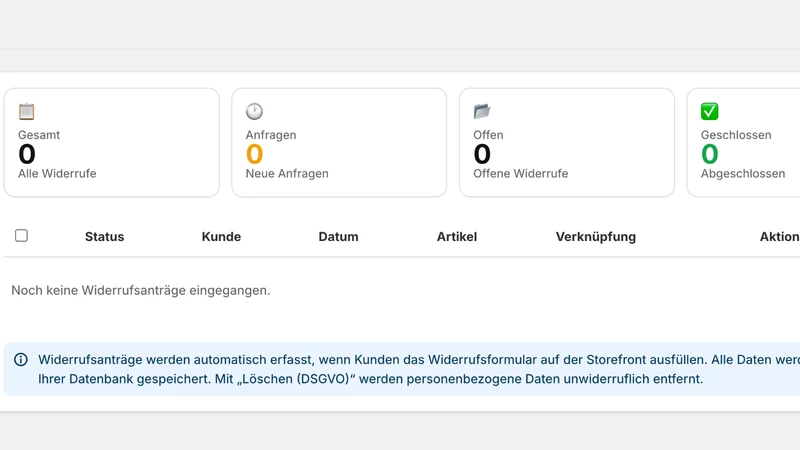Open the Geschlossen Abgeschlossen card
Viewport: 800px width, 450px height.
744,142
